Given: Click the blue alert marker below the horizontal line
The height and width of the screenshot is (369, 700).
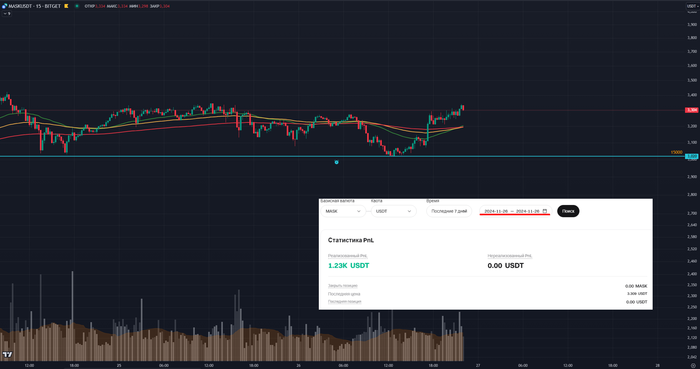Looking at the screenshot, I should pos(337,162).
